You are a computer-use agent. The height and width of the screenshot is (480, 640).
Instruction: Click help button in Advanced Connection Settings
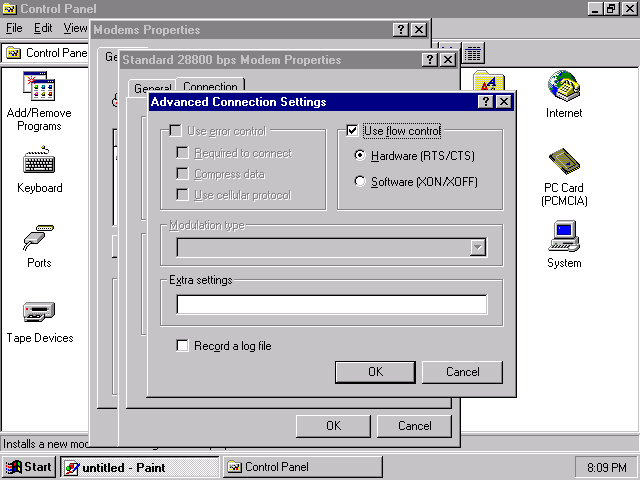[x=485, y=102]
